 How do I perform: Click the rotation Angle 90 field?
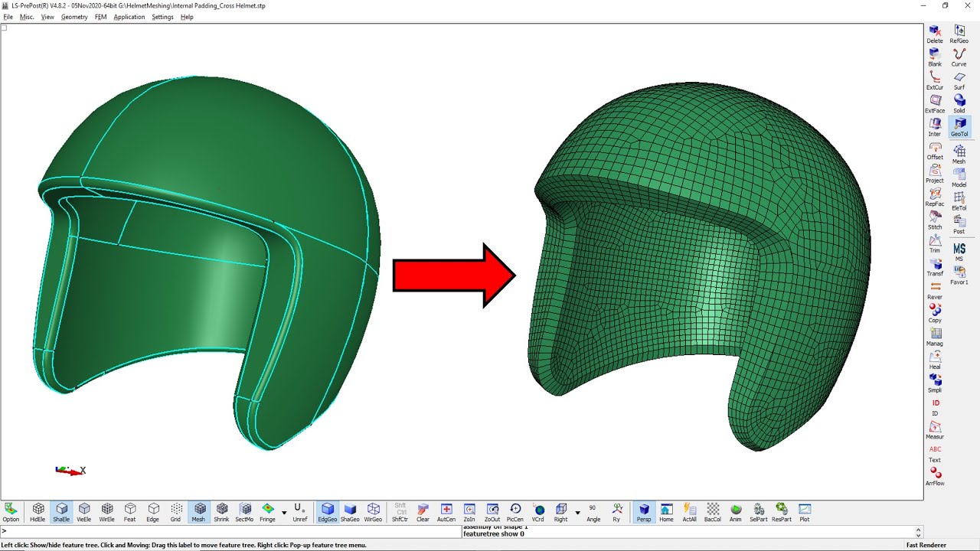tap(593, 512)
